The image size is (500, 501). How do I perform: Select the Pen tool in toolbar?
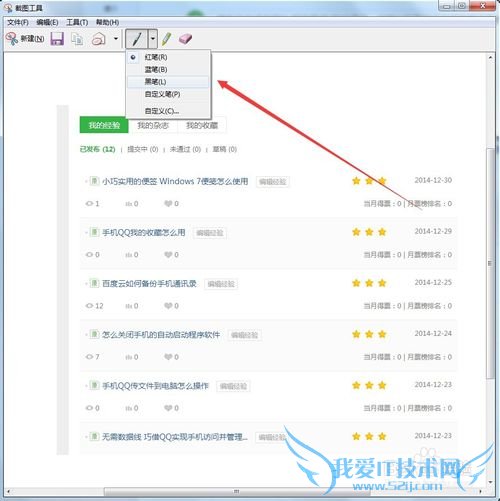137,39
